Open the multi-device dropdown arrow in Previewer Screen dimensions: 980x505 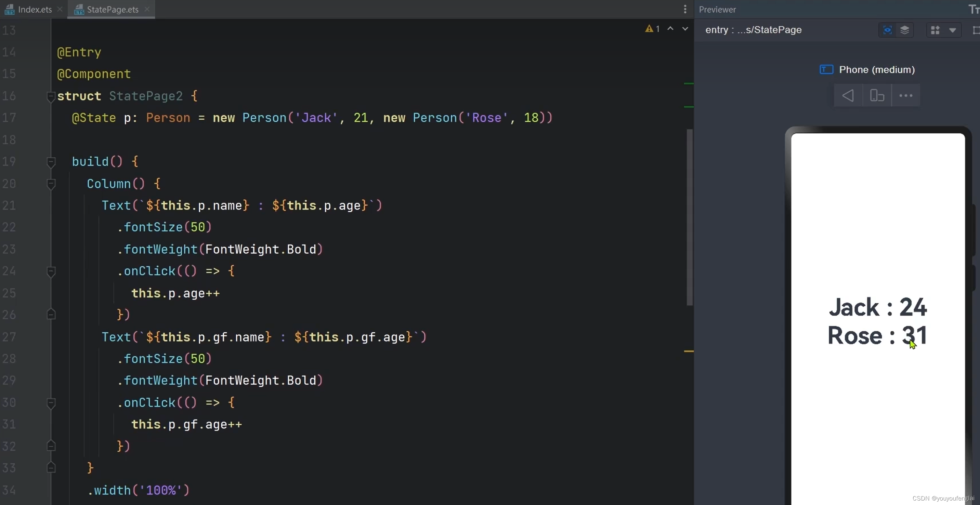(952, 30)
